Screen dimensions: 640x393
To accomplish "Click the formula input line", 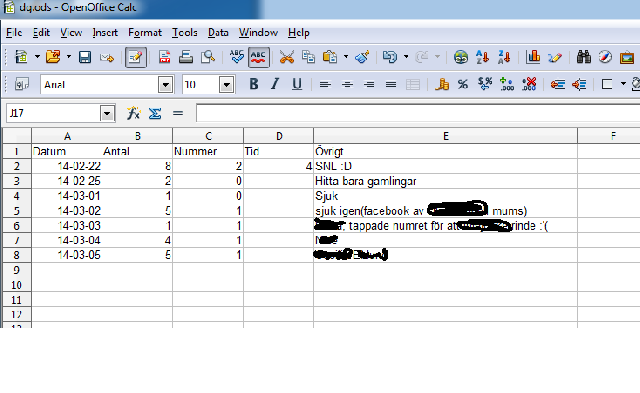I will (x=418, y=113).
